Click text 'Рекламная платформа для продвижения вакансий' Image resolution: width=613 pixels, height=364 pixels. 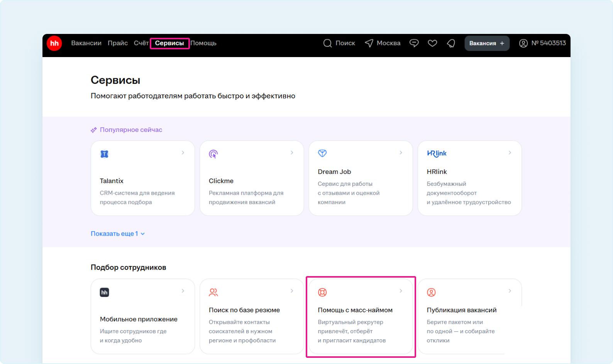tap(246, 197)
